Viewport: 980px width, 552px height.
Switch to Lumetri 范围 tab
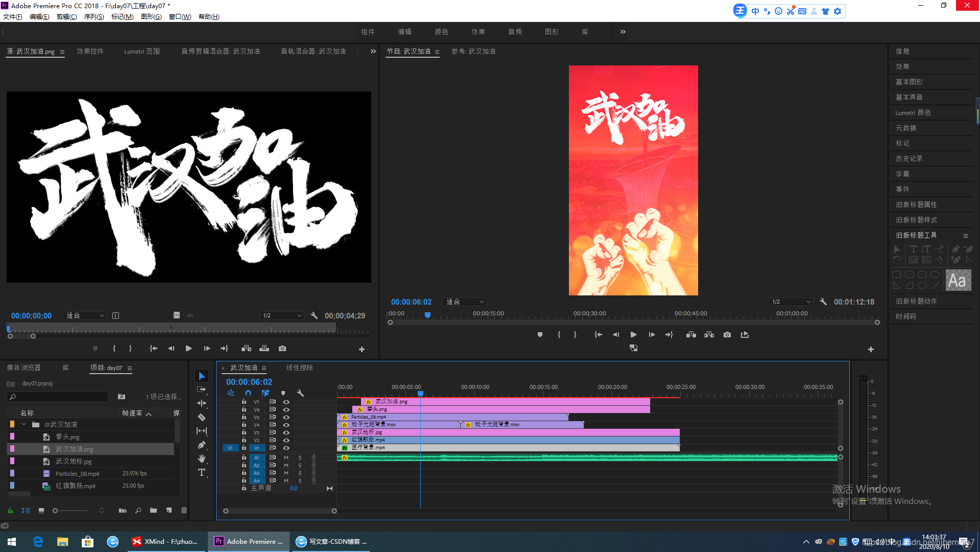pyautogui.click(x=142, y=51)
